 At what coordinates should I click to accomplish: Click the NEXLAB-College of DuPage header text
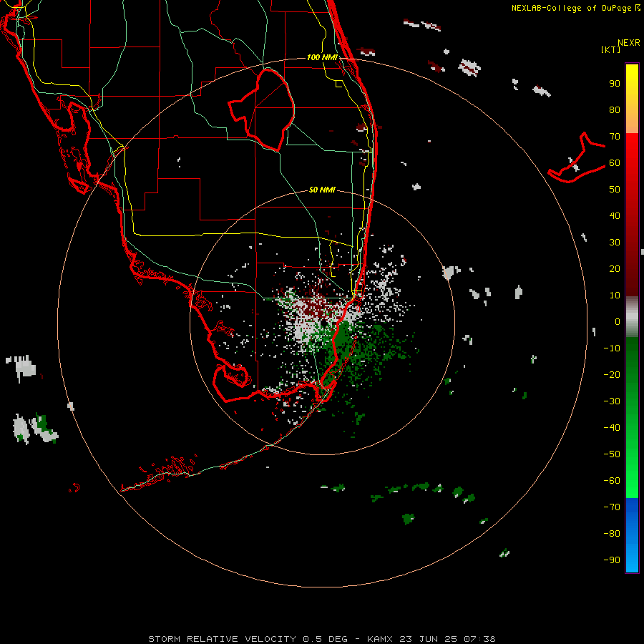(571, 8)
